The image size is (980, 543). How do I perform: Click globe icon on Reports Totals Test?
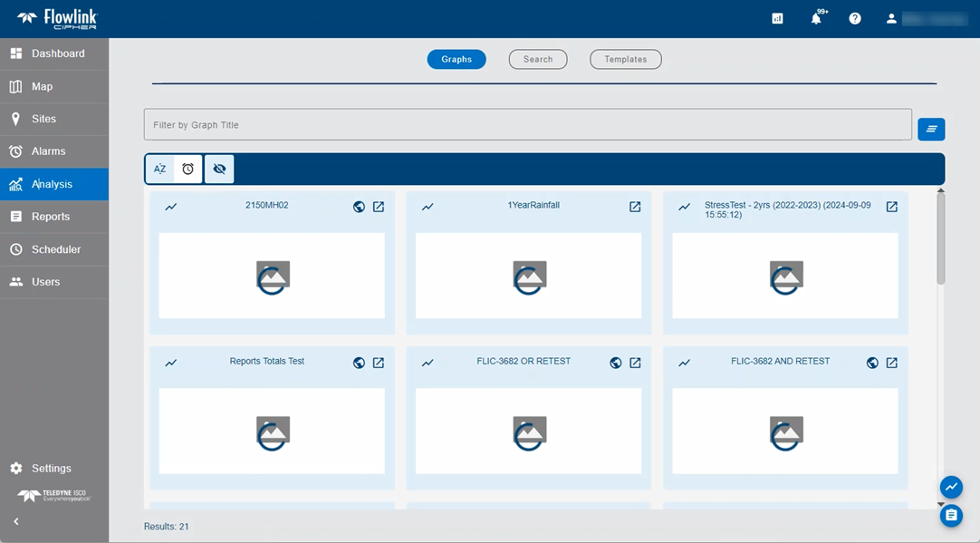pos(359,363)
